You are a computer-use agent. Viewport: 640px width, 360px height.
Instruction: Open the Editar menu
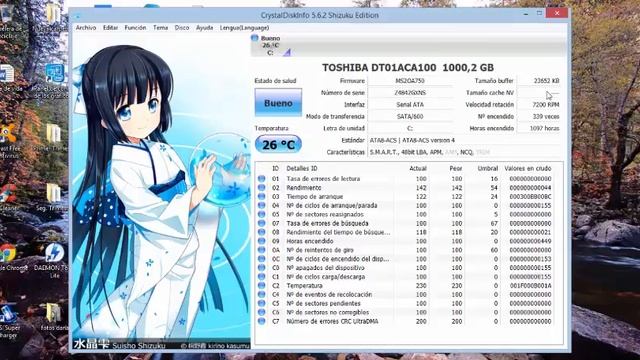(110, 28)
